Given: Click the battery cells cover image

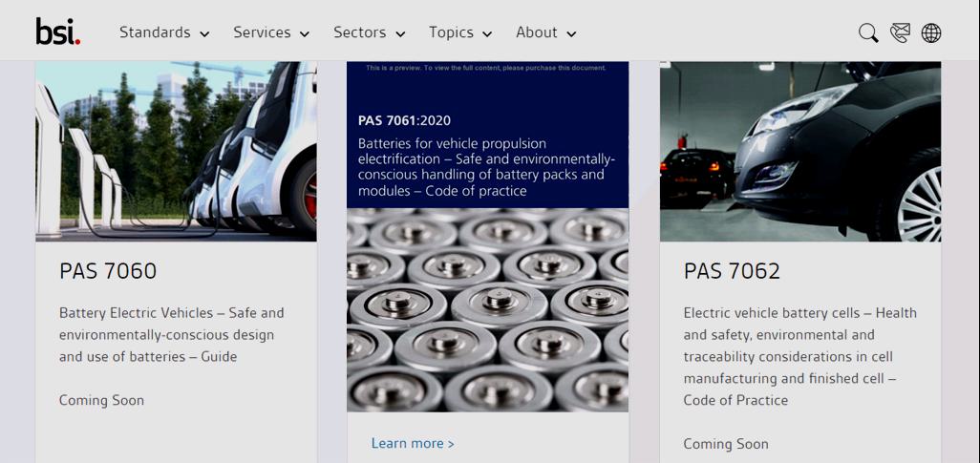Looking at the screenshot, I should (x=487, y=310).
